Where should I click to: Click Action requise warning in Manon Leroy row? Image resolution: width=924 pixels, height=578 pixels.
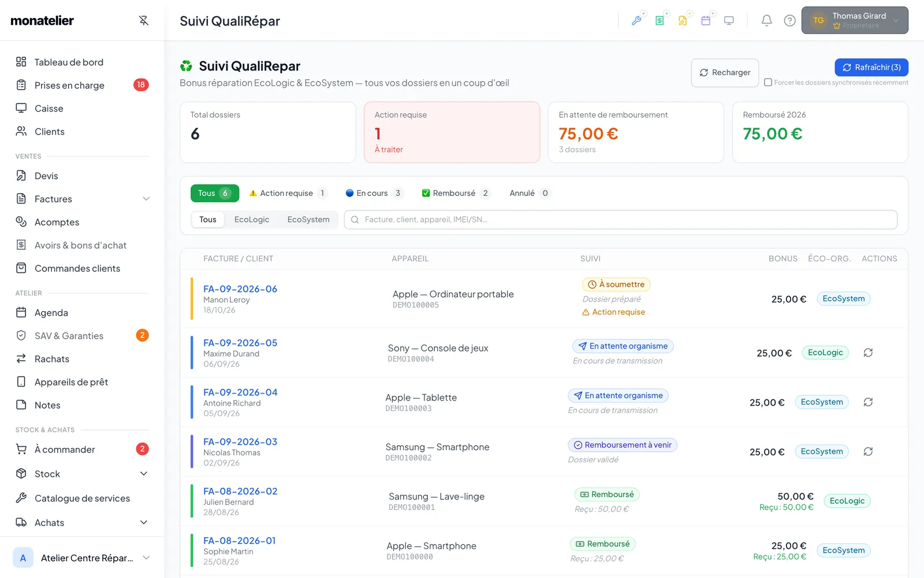point(613,312)
